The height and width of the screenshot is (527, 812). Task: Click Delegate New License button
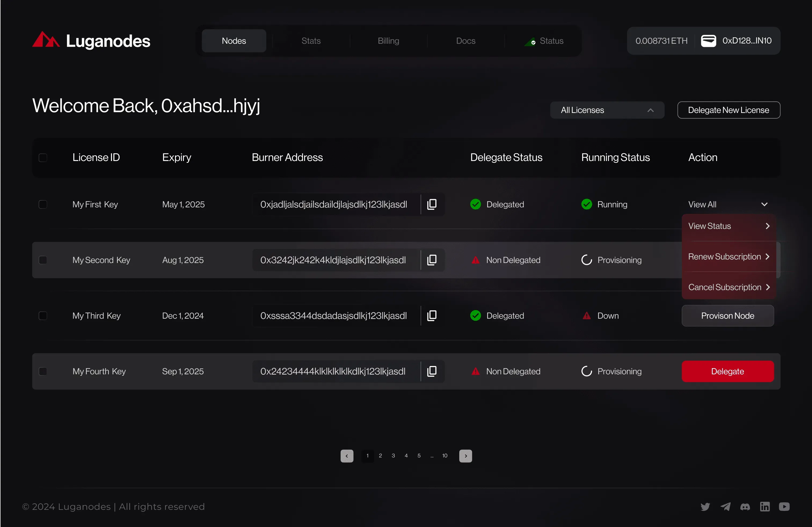point(729,110)
